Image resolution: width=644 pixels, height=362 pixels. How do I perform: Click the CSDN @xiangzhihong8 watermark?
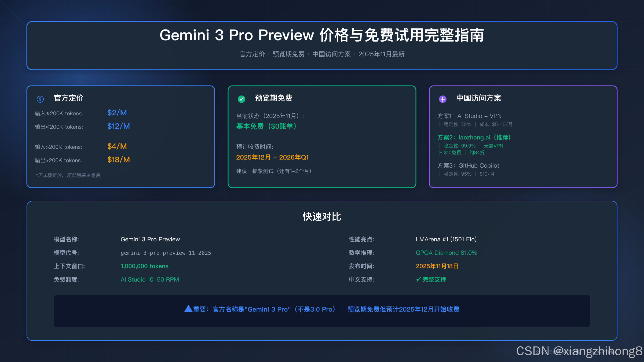579,351
